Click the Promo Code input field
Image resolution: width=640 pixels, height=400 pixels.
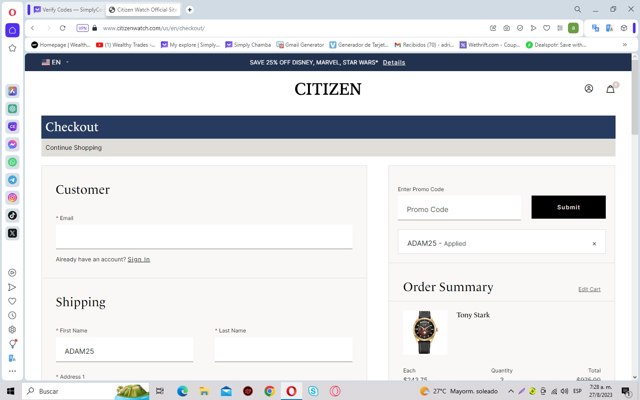(x=459, y=208)
